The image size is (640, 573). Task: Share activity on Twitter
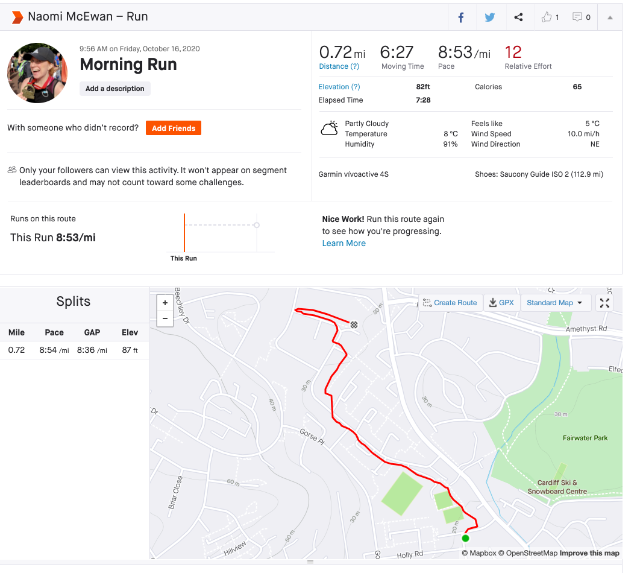pos(490,17)
